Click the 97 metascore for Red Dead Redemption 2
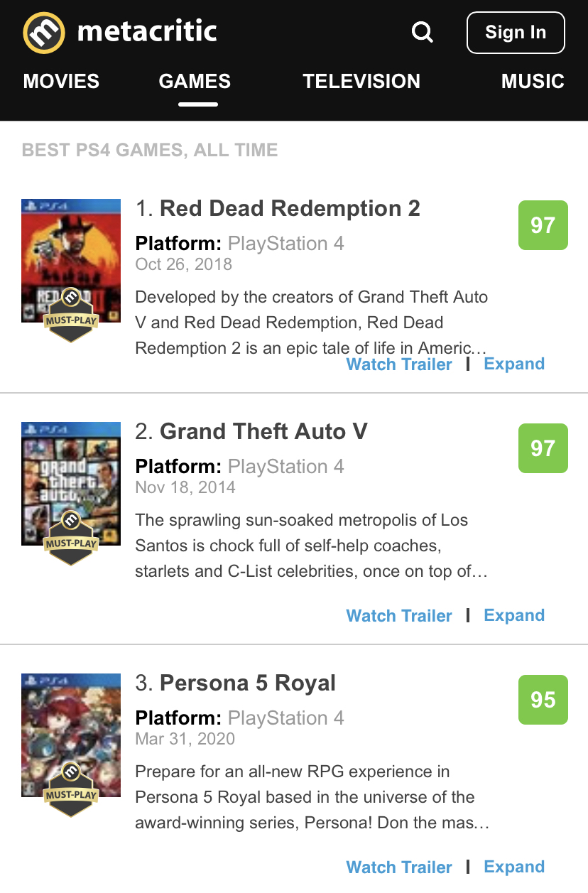Viewport: 588px width, 893px height. click(x=543, y=225)
